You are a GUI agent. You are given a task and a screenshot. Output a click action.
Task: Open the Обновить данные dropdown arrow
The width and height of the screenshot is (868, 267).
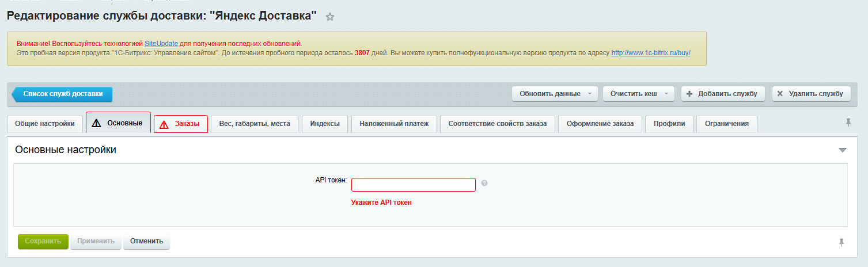click(x=590, y=94)
